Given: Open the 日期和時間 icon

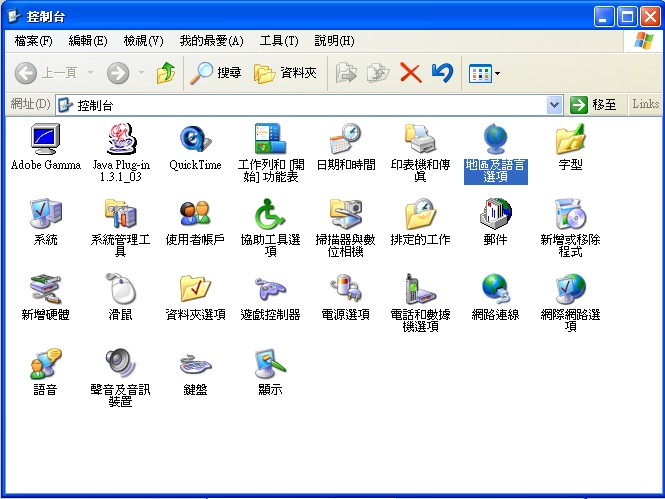Looking at the screenshot, I should point(345,139).
